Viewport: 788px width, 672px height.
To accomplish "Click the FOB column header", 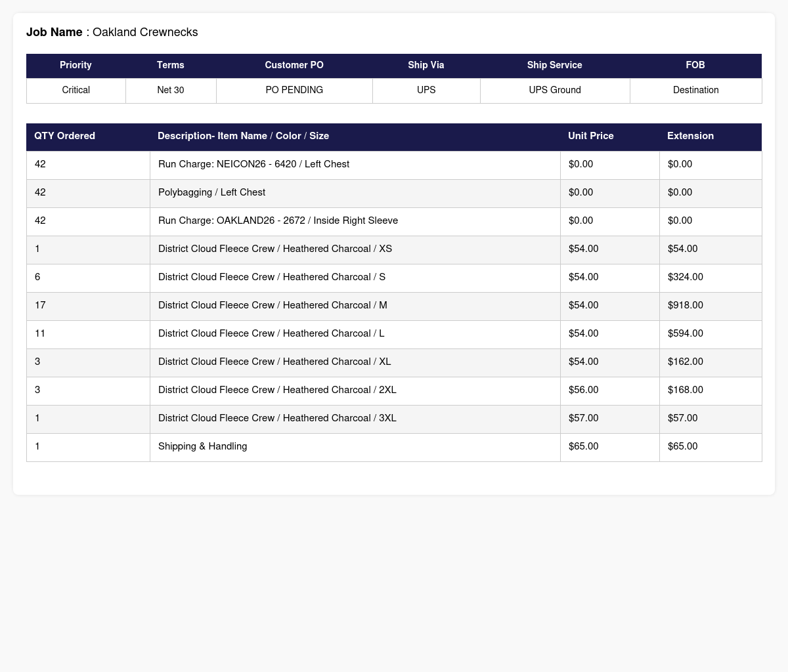I will click(x=695, y=65).
